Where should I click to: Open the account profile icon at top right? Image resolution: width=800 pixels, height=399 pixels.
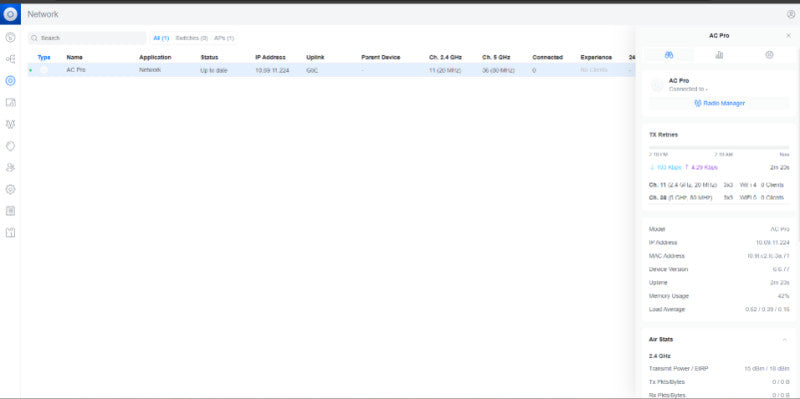pyautogui.click(x=791, y=14)
